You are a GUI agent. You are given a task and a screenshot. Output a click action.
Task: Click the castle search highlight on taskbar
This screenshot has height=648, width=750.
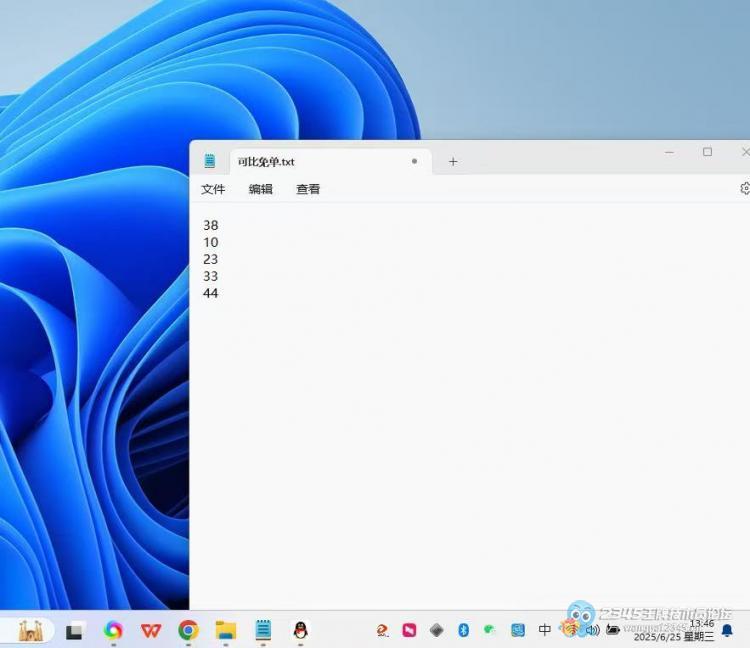(31, 630)
